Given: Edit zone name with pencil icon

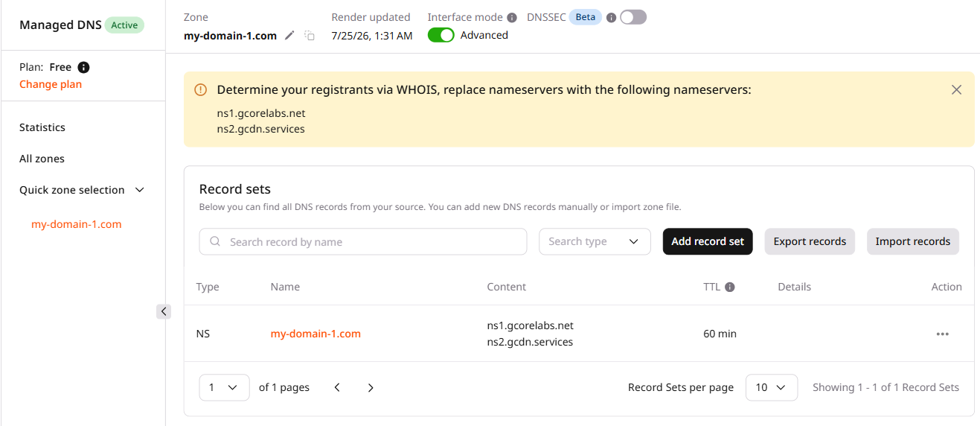Looking at the screenshot, I should (x=290, y=36).
